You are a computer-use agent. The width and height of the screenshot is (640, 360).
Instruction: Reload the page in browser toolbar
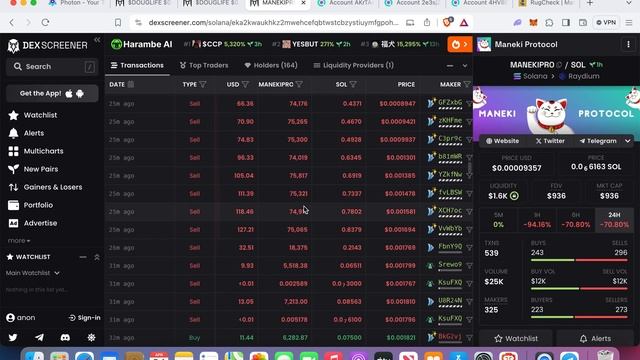(x=45, y=22)
